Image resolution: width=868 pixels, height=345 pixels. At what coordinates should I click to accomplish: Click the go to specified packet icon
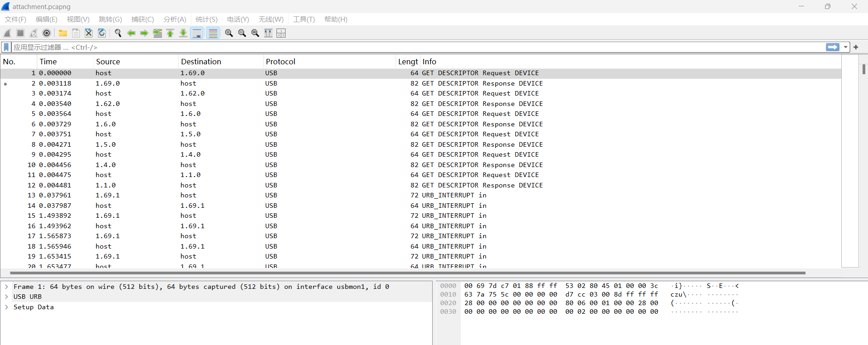click(157, 33)
